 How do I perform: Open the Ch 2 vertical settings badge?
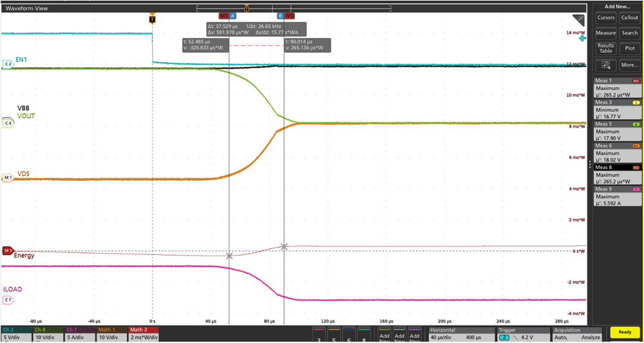[16, 334]
